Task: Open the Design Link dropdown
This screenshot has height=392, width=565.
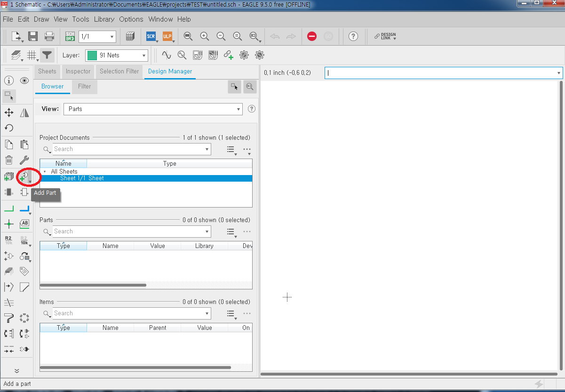Action: point(385,36)
